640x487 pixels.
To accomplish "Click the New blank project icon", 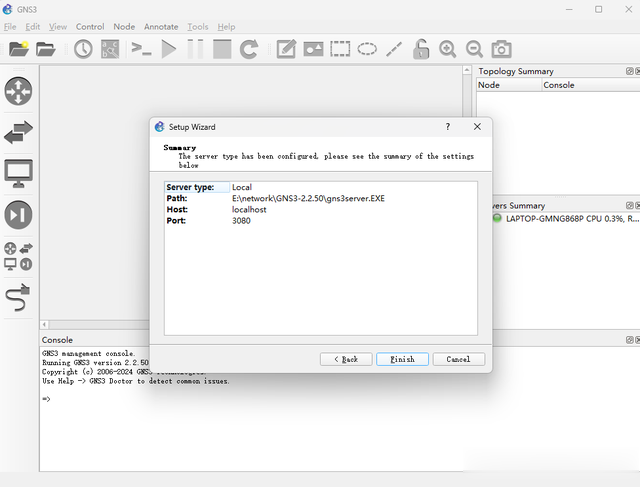I will [19, 49].
